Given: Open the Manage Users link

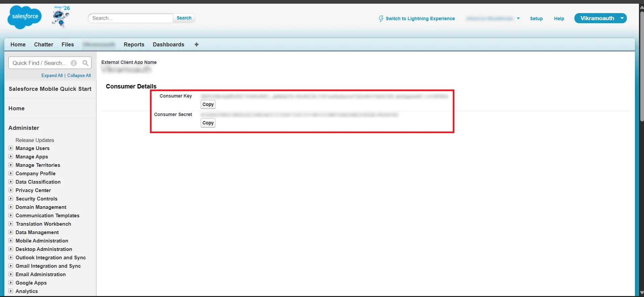Looking at the screenshot, I should tap(32, 148).
